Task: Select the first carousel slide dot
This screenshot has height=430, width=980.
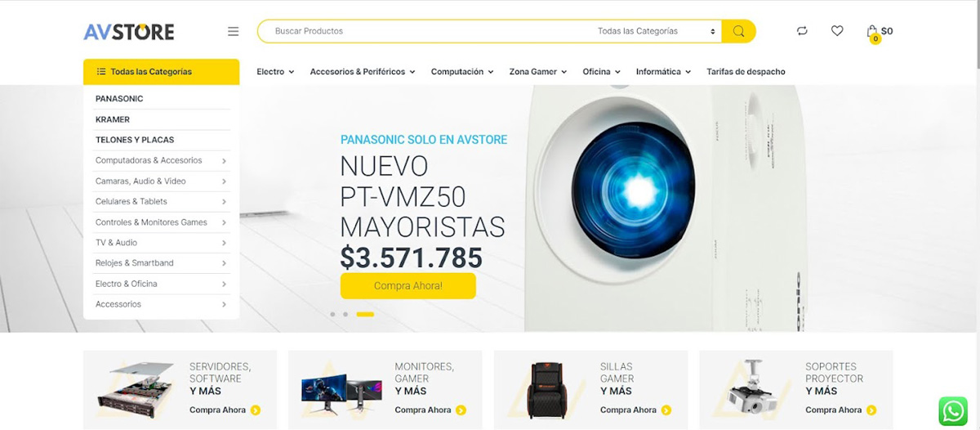Action: pos(332,314)
